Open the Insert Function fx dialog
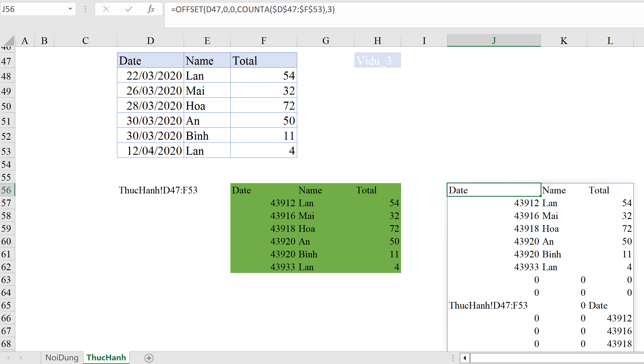The width and height of the screenshot is (644, 364). click(151, 9)
